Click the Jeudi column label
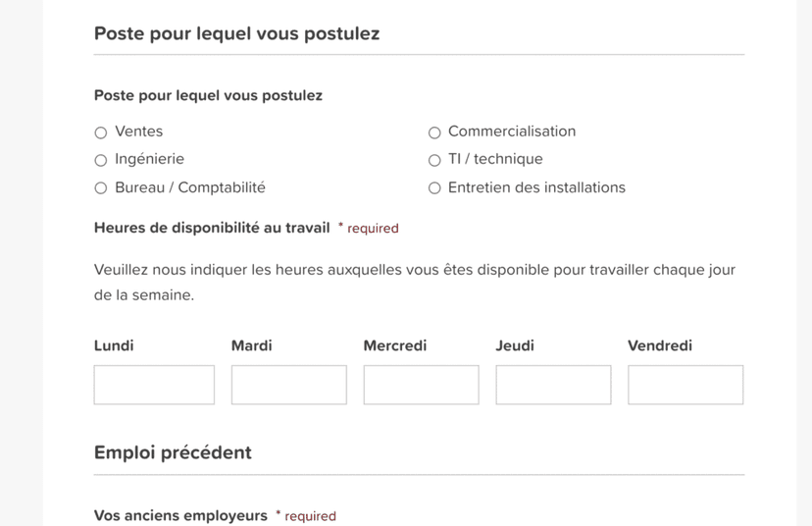This screenshot has height=526, width=812. pos(514,345)
